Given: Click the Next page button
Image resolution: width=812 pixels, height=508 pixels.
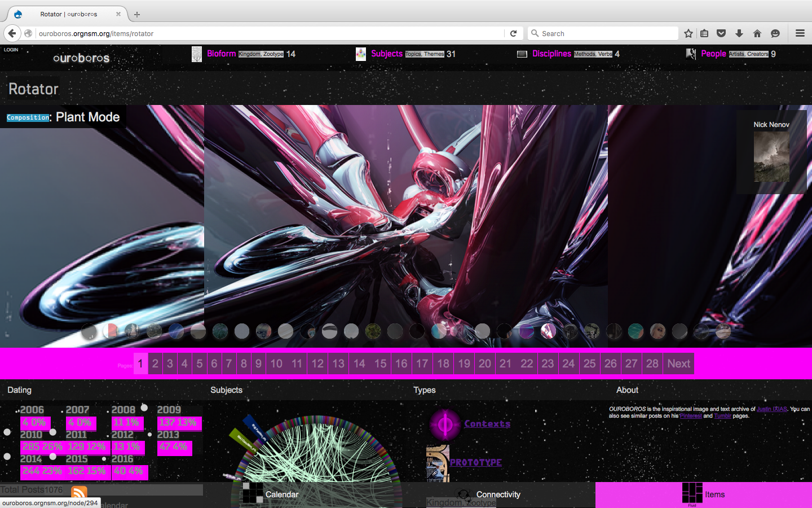Looking at the screenshot, I should pyautogui.click(x=678, y=364).
